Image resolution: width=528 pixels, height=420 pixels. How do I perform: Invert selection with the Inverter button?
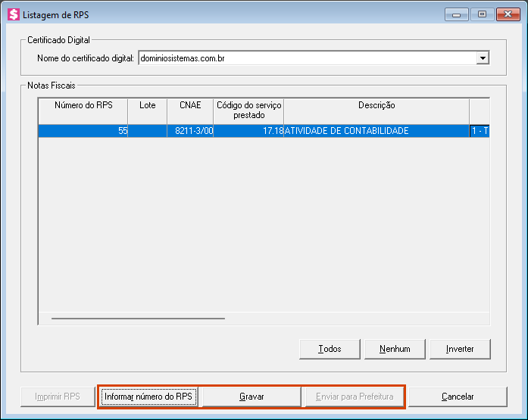[460, 349]
